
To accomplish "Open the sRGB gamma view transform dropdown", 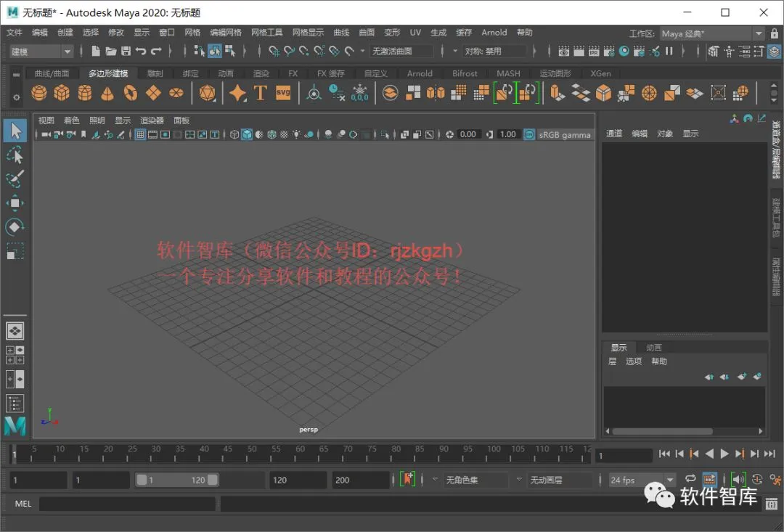I will [565, 134].
